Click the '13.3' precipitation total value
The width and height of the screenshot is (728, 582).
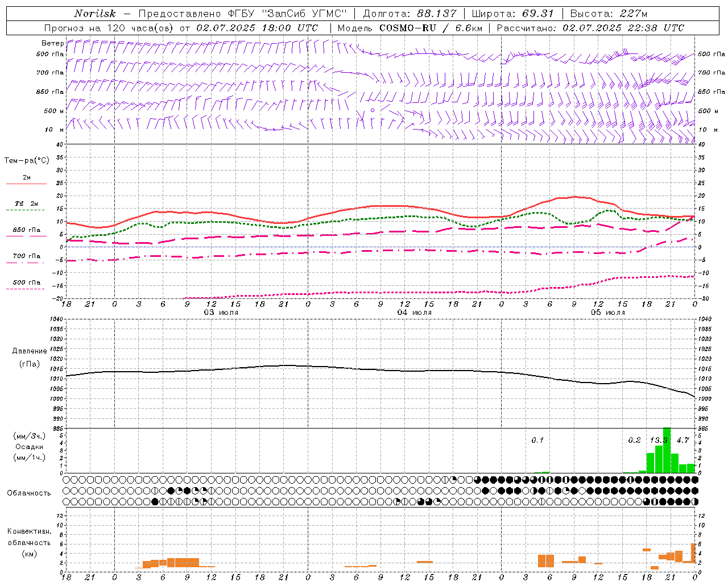659,440
